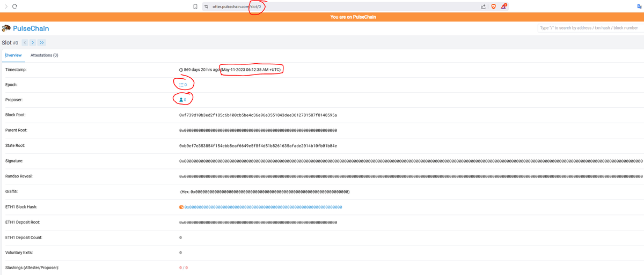Click the 'May-11-2023 06:12:35 AM +UTC' date
The width and height of the screenshot is (644, 275).
click(x=251, y=70)
